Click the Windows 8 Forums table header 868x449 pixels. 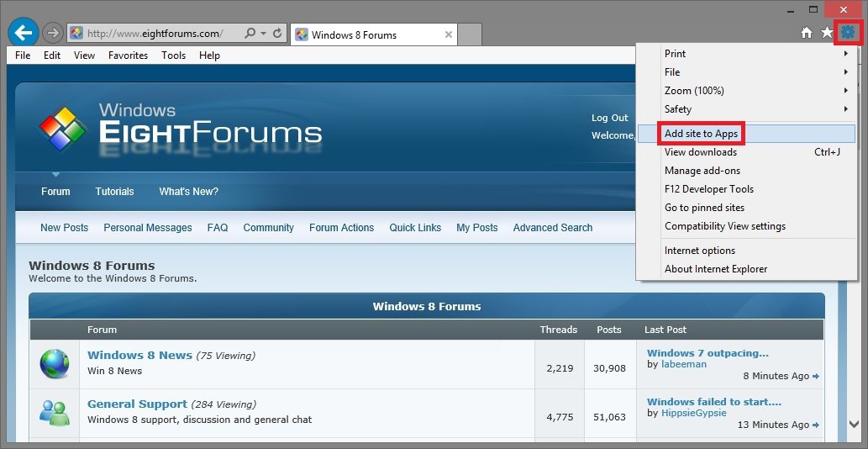pos(427,306)
